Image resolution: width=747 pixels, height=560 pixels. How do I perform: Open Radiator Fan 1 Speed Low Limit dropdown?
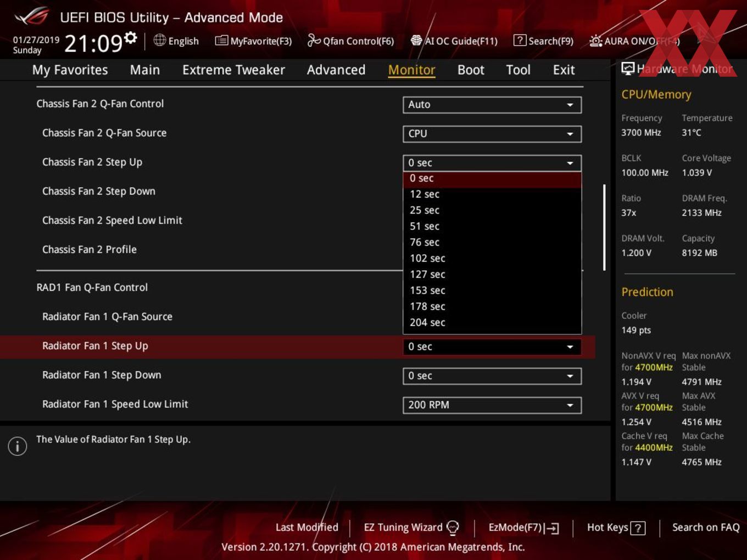[492, 405]
